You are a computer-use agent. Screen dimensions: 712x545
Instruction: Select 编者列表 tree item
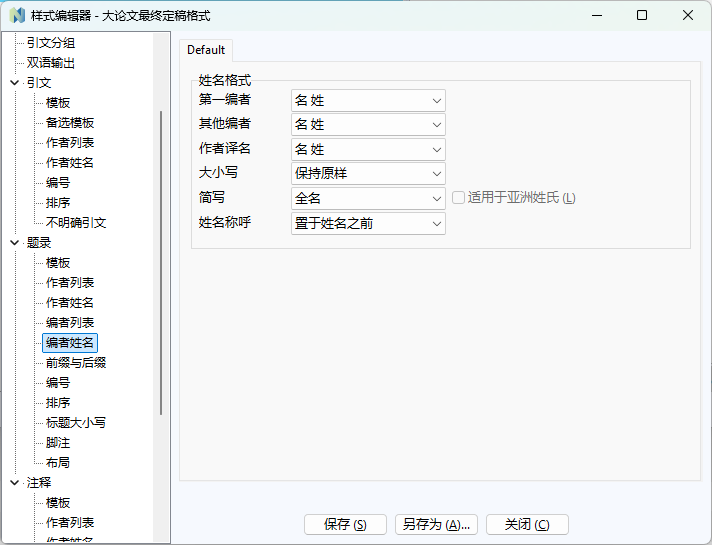click(70, 322)
